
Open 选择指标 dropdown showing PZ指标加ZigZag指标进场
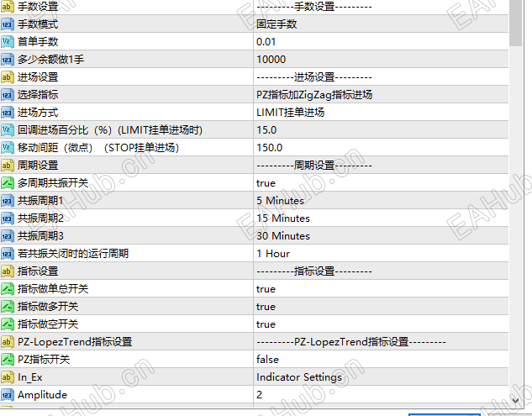[381, 95]
